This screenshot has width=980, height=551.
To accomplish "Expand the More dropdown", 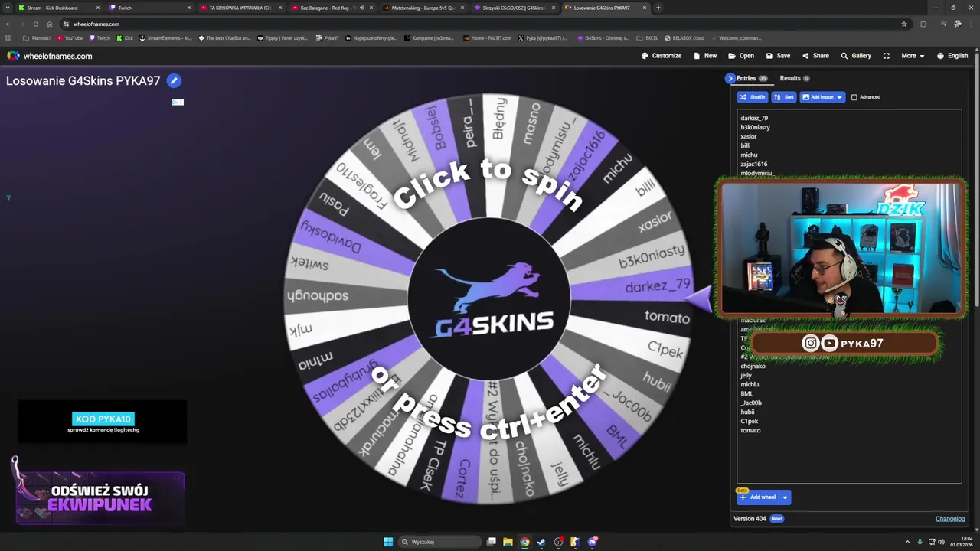I will (912, 56).
